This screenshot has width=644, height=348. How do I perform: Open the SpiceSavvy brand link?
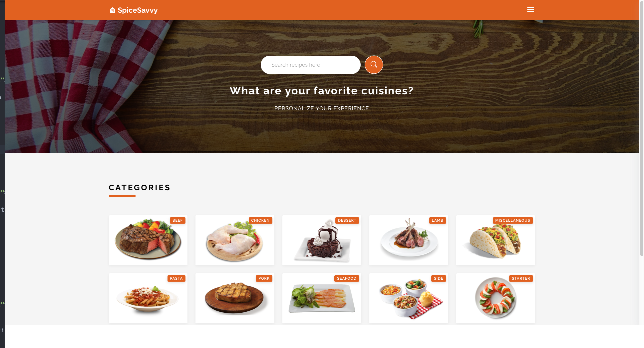pos(134,10)
